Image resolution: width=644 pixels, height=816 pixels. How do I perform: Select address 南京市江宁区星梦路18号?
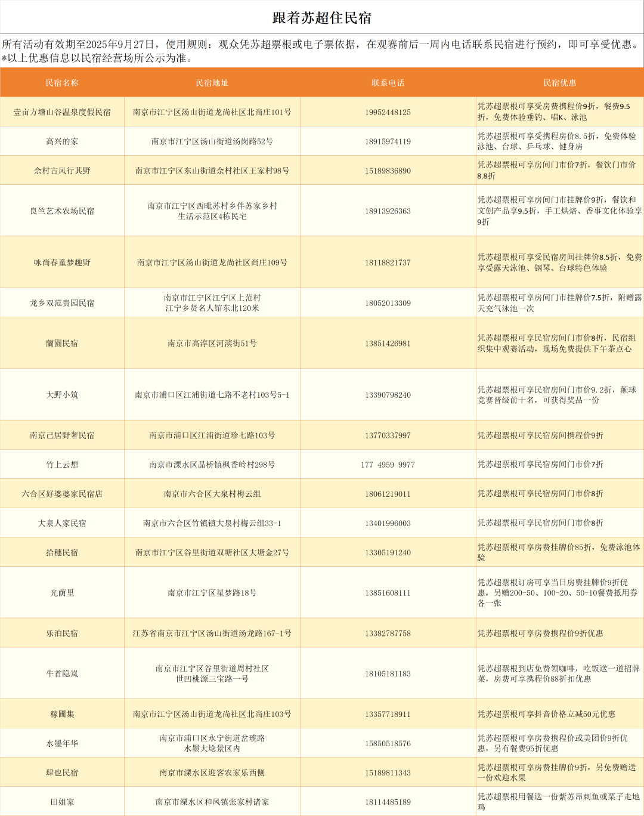212,593
